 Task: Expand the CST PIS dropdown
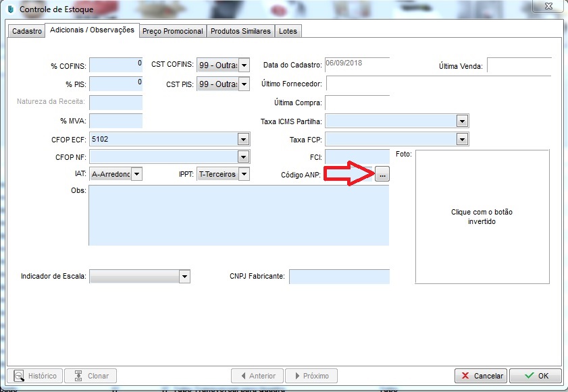pyautogui.click(x=244, y=85)
